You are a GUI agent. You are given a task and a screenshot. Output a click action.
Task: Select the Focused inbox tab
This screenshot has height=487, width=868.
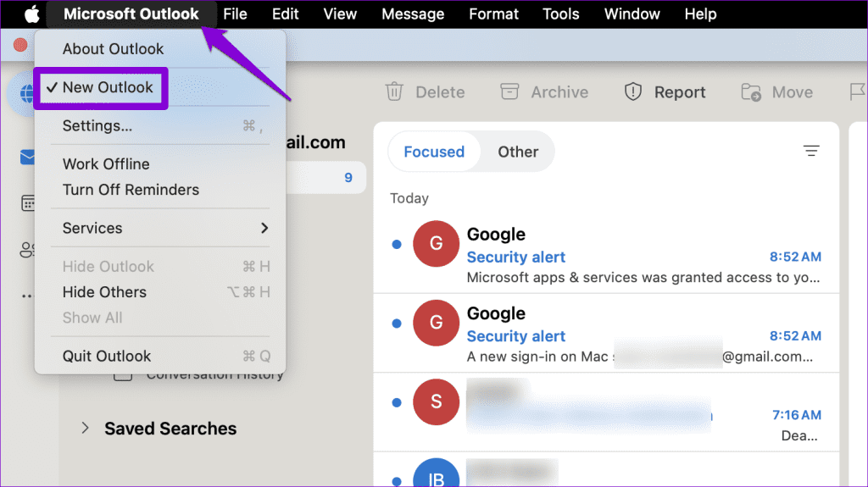pos(434,152)
